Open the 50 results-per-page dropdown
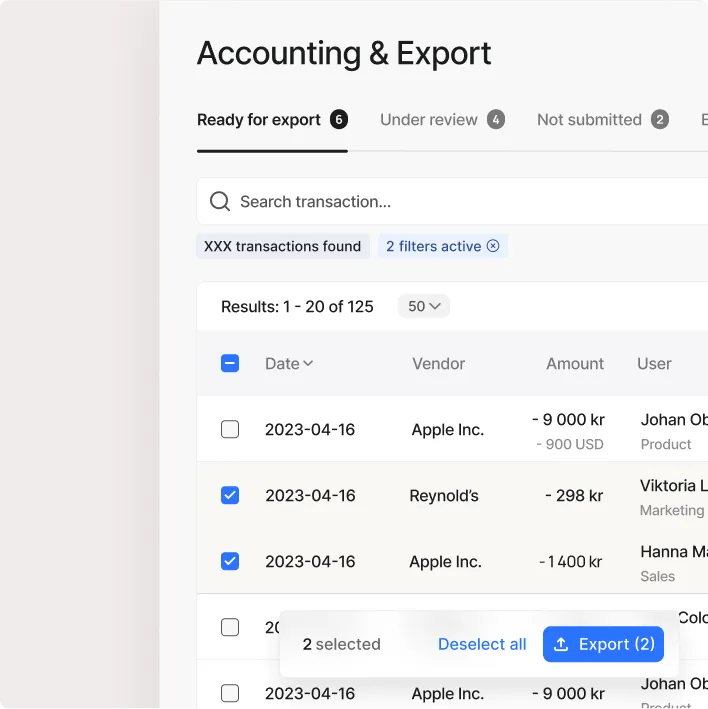The width and height of the screenshot is (708, 709). (424, 306)
